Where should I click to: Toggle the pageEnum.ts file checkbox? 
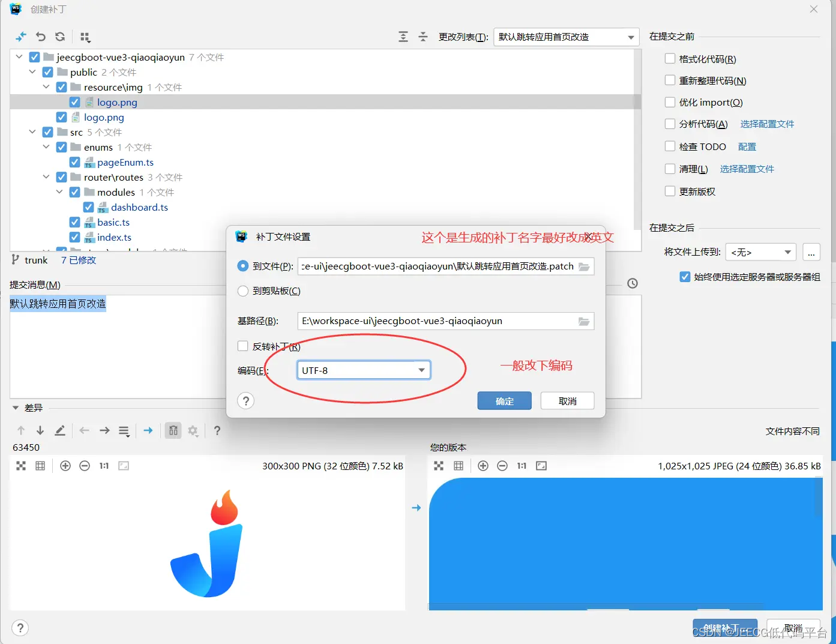point(74,162)
